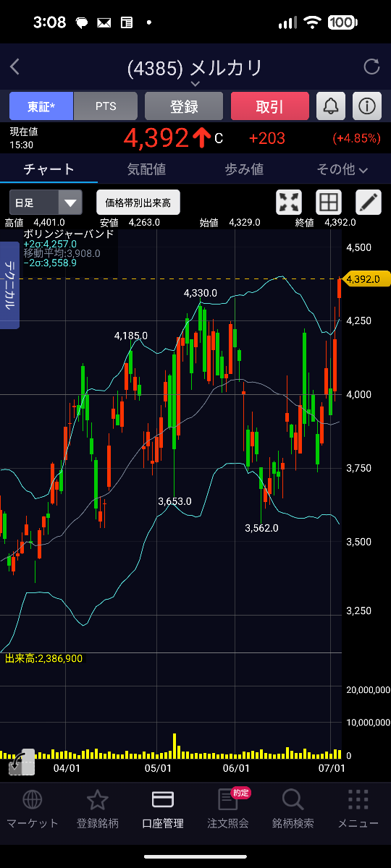Switch to the 歩み値 tab

coord(244,169)
